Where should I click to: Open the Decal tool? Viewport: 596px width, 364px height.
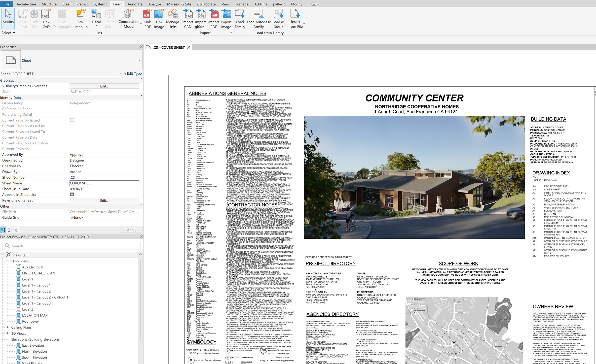coord(96,17)
